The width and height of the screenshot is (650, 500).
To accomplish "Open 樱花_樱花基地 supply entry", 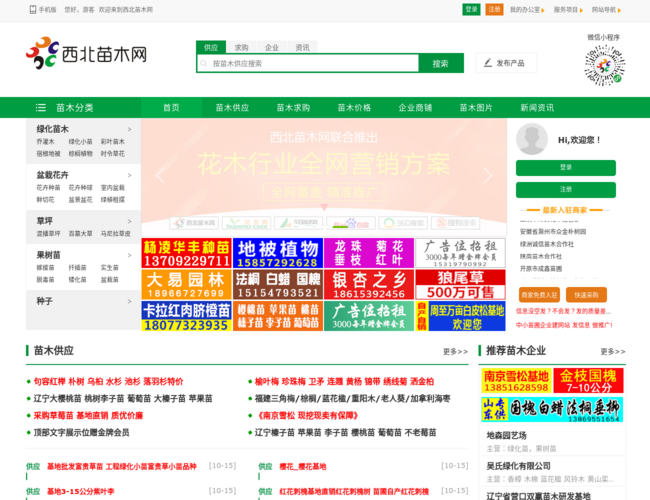I will point(303,466).
